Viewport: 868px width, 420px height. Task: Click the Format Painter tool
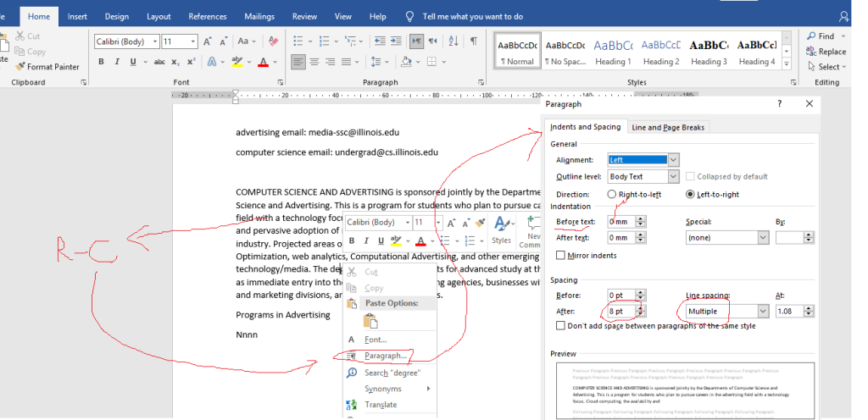(x=46, y=67)
